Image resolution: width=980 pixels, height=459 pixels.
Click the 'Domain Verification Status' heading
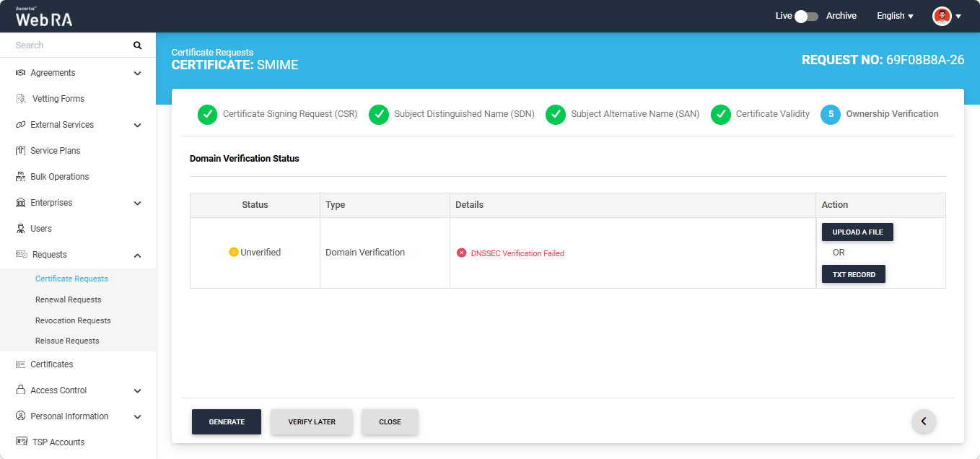point(244,159)
